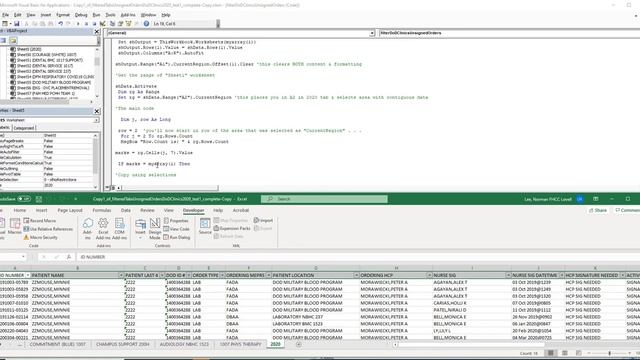Open the procedure dropdown in code window
The width and height of the screenshot is (640, 360).
pyautogui.click(x=509, y=33)
